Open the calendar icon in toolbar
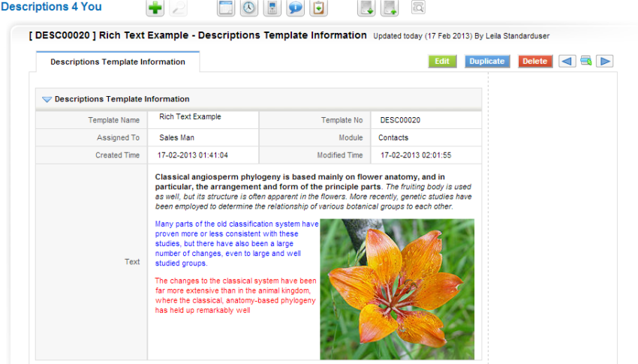Image resolution: width=638 pixels, height=364 pixels. (x=226, y=8)
